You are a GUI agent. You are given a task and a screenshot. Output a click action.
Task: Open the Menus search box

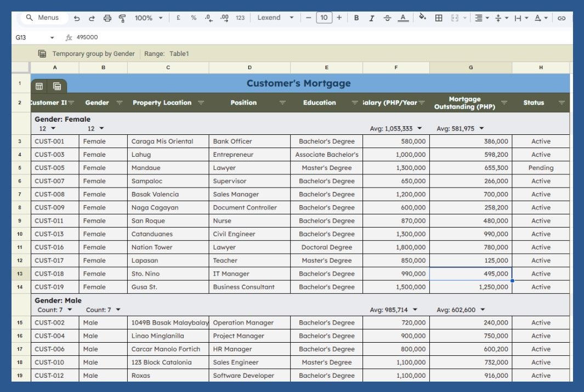point(43,18)
